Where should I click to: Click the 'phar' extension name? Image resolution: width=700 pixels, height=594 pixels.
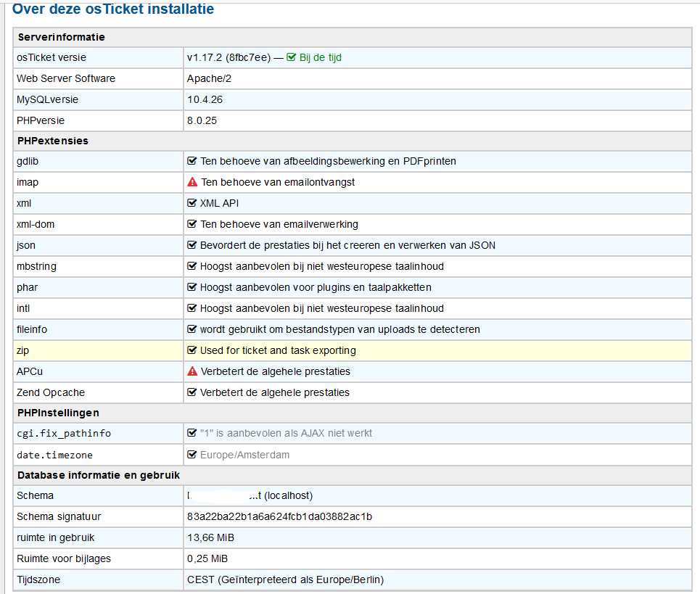[x=28, y=287]
